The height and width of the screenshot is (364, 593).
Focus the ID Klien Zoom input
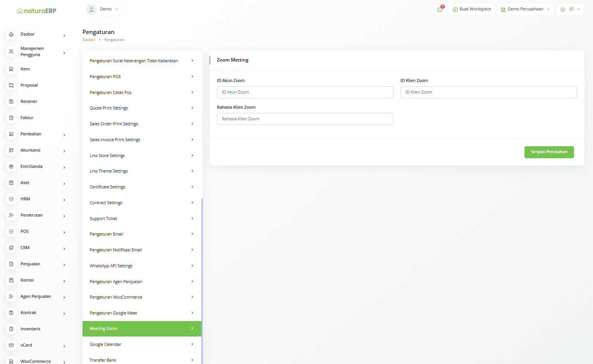point(488,92)
